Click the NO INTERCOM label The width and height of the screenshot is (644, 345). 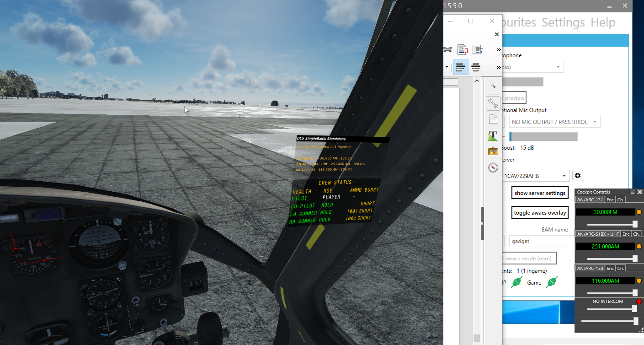(607, 302)
